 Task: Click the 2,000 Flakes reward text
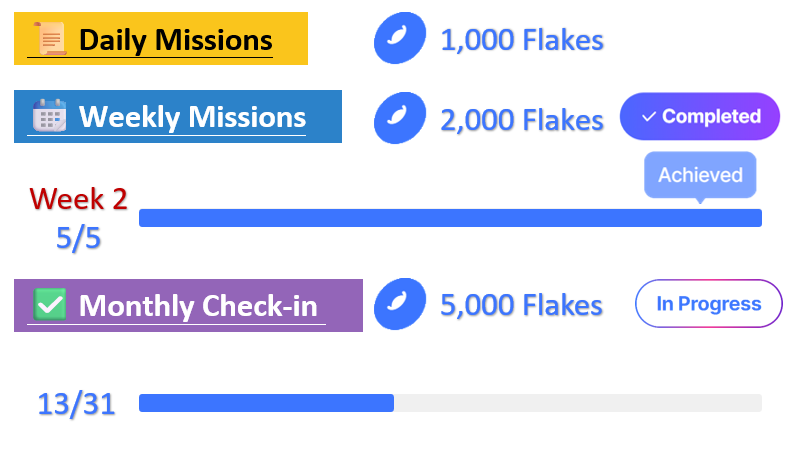tap(522, 119)
